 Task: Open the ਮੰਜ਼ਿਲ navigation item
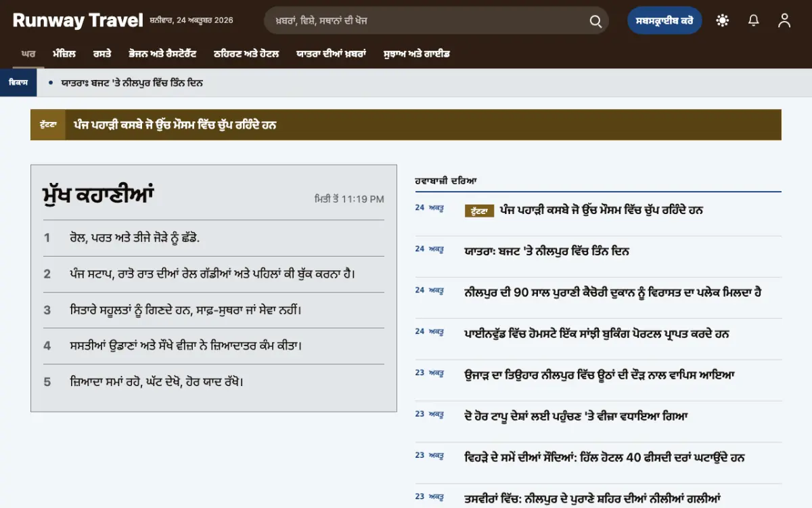(64, 54)
